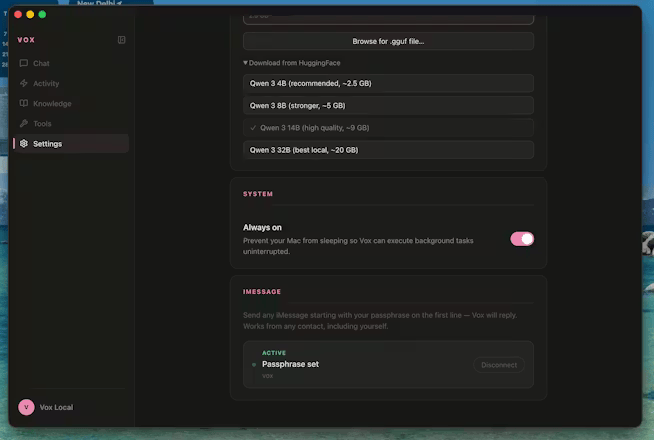Click the Vox Local profile name
This screenshot has width=654, height=440.
[56, 407]
